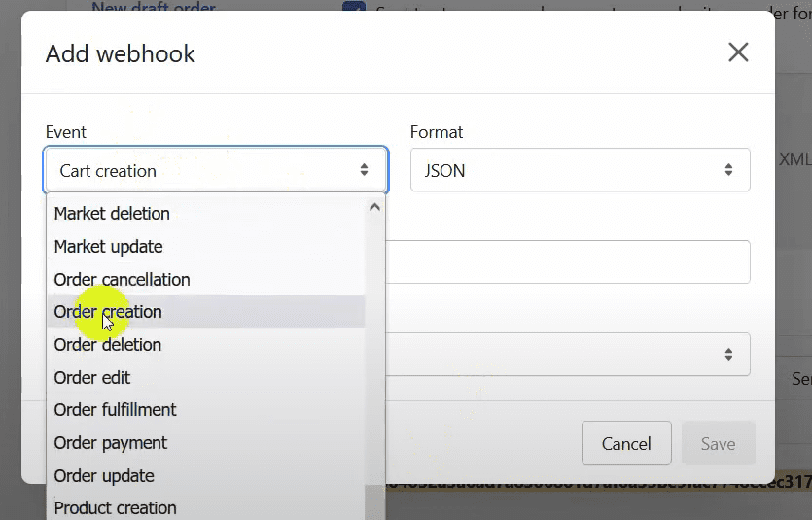Open the Format dropdown showing JSON
812x520 pixels.
coord(580,170)
